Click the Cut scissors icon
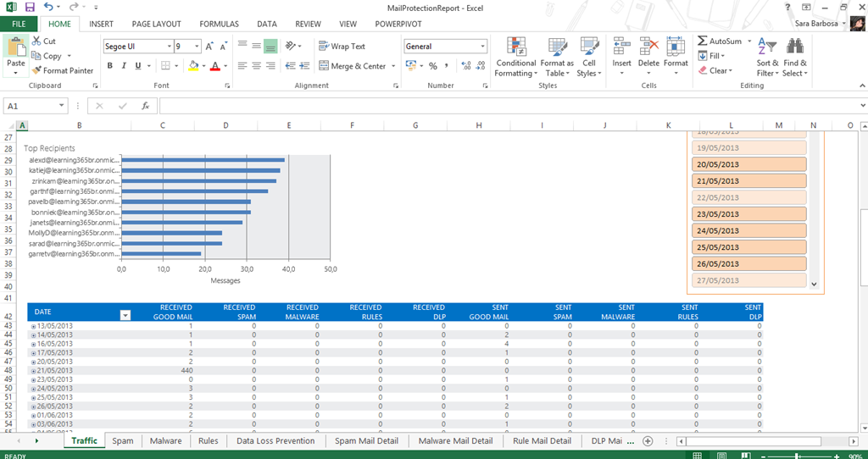868x459 pixels. [x=37, y=41]
